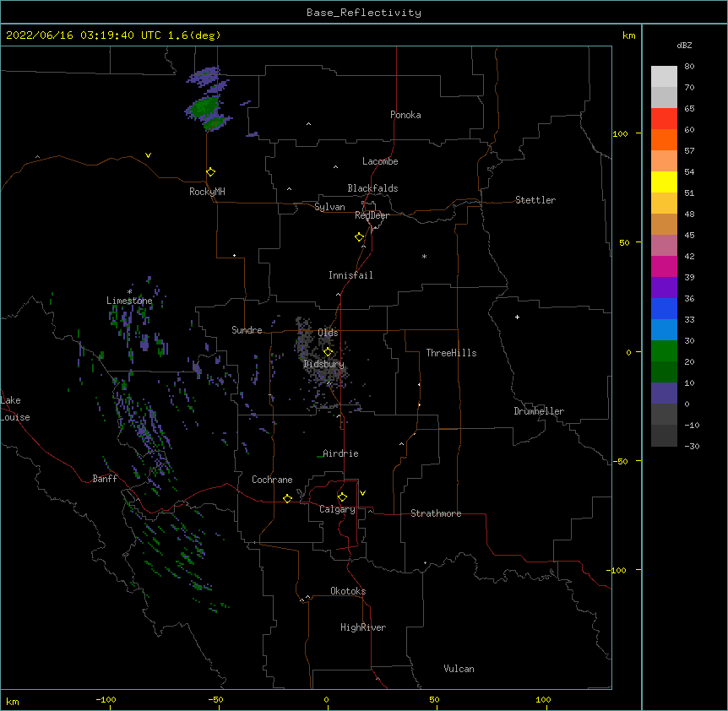Select the brown 48-45 dBZ legend band
Image resolution: width=728 pixels, height=711 pixels.
pyautogui.click(x=664, y=224)
